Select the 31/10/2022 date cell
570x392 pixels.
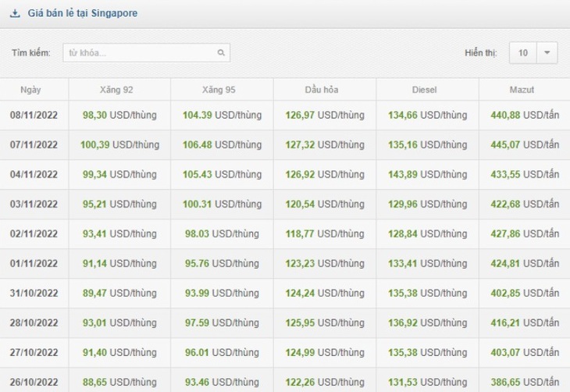(34, 293)
